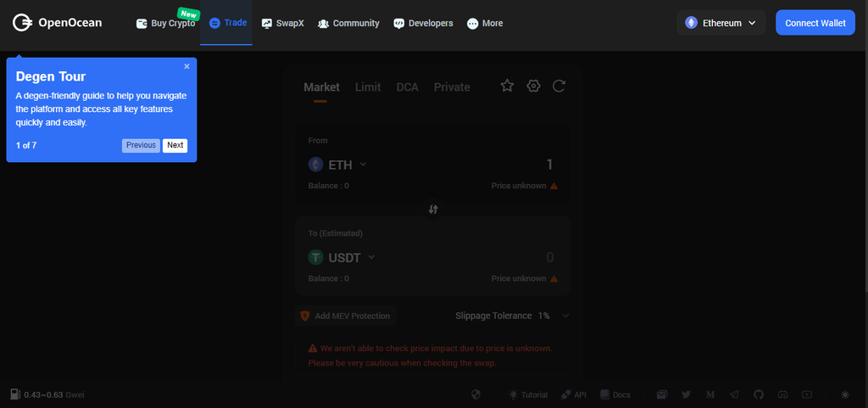Open the Tutorial link
Image resolution: width=868 pixels, height=408 pixels.
pos(528,394)
